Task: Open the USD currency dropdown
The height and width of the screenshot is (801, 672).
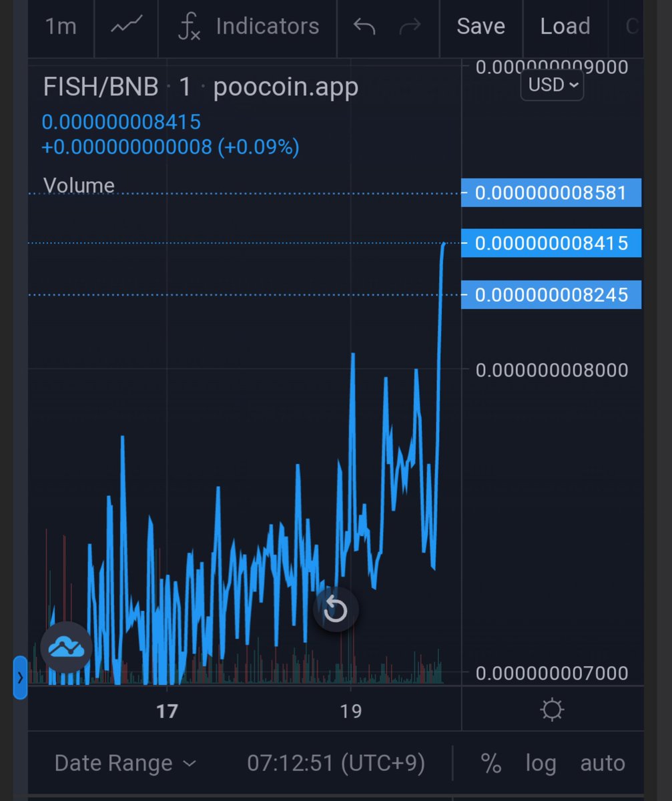Action: [x=553, y=85]
